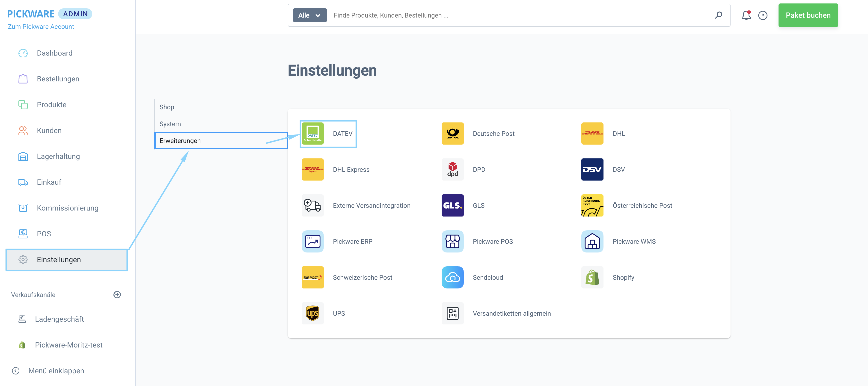Open the Pickware WMS warehouse icon
This screenshot has height=386, width=868.
tap(592, 241)
